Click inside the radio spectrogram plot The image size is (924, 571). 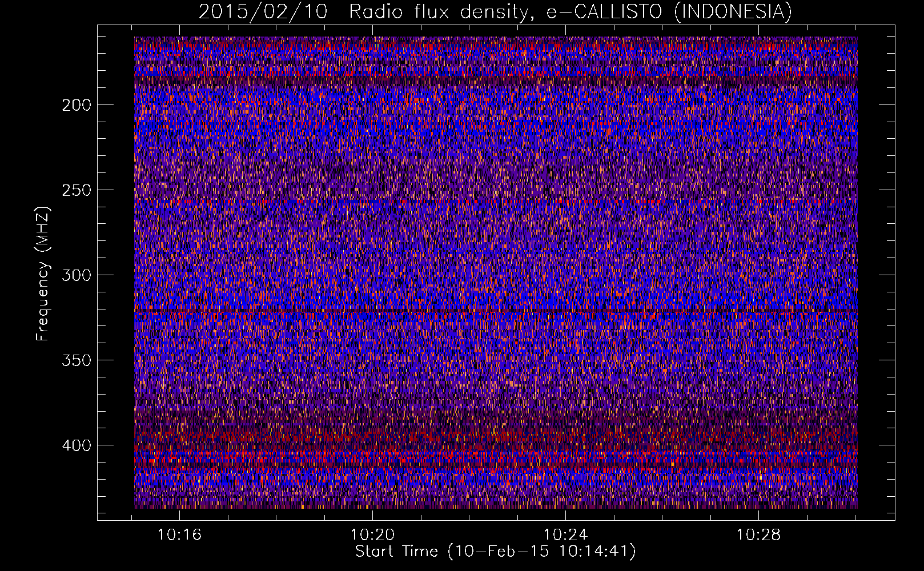click(x=496, y=272)
